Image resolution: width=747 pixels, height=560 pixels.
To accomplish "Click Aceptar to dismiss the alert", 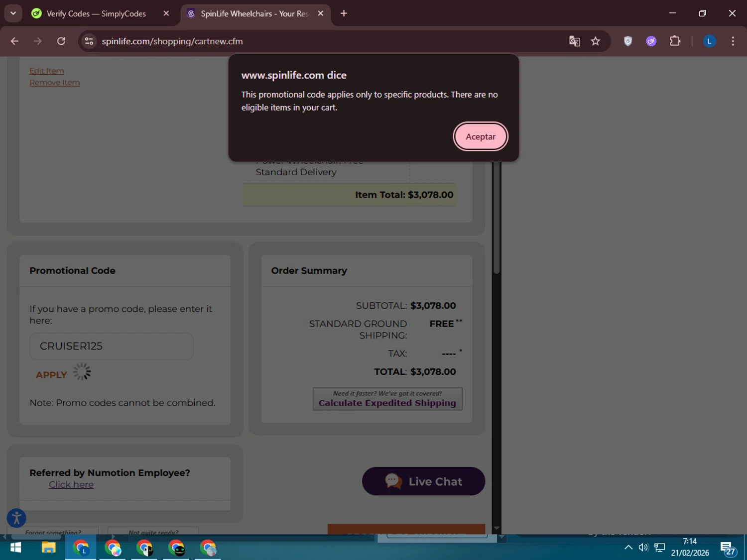I will (x=481, y=136).
